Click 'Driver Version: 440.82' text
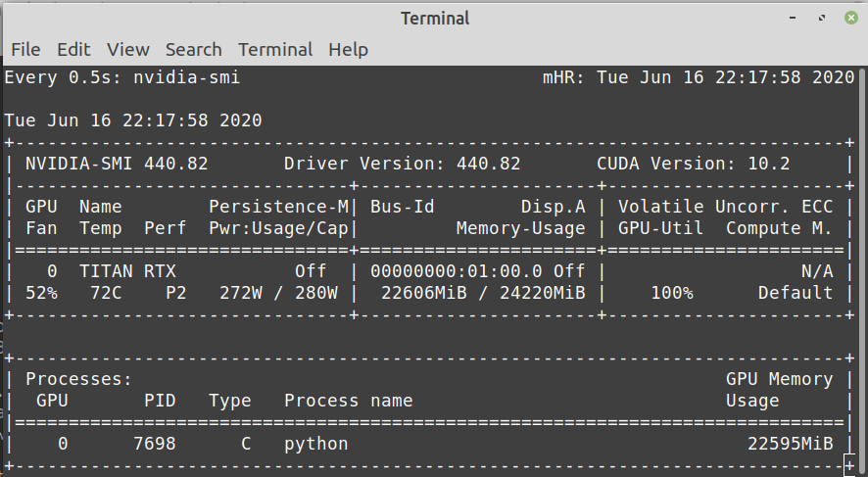Screen dimensions: 868x477 tap(403, 164)
